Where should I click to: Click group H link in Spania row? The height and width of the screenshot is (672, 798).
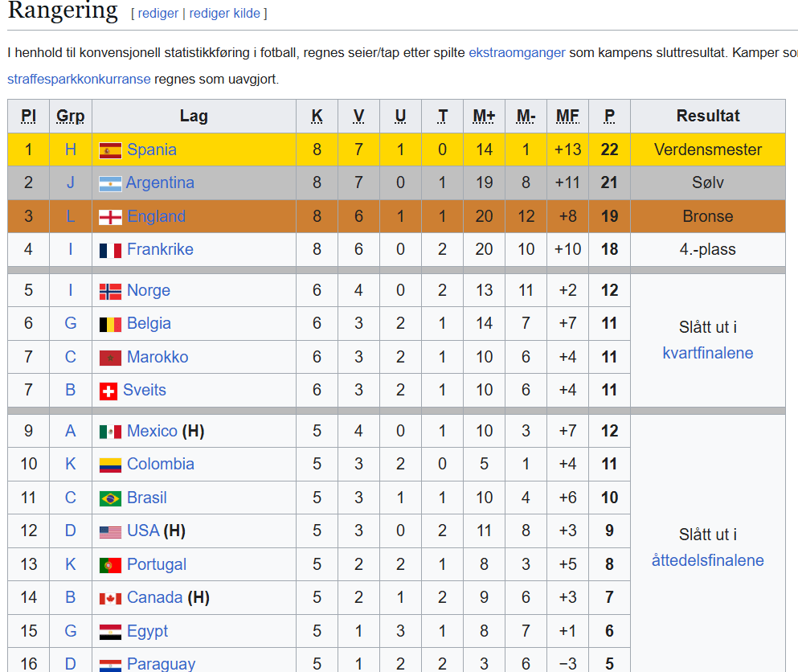coord(70,150)
